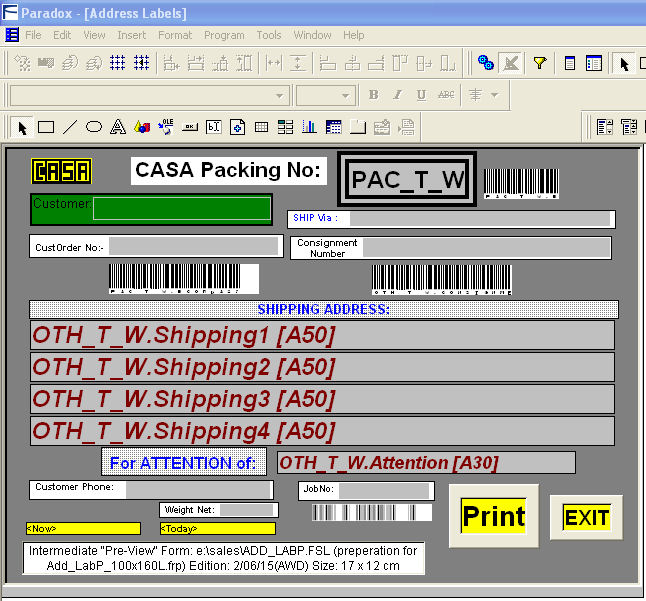Select the OLE object tool

166,127
